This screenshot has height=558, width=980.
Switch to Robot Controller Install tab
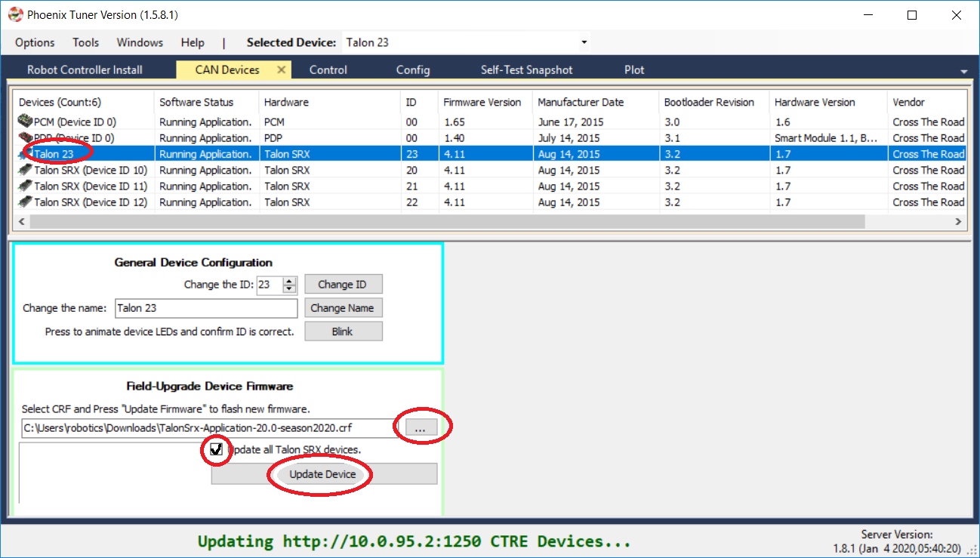(x=85, y=69)
